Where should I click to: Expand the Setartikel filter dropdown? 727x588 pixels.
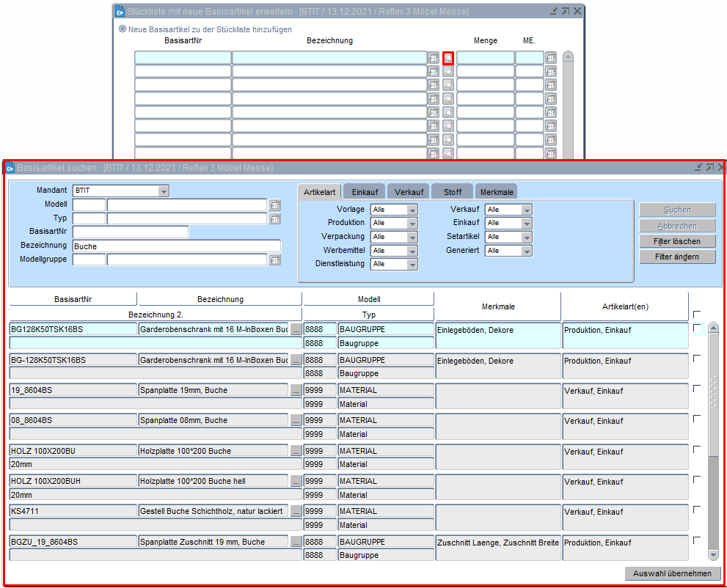pos(527,237)
